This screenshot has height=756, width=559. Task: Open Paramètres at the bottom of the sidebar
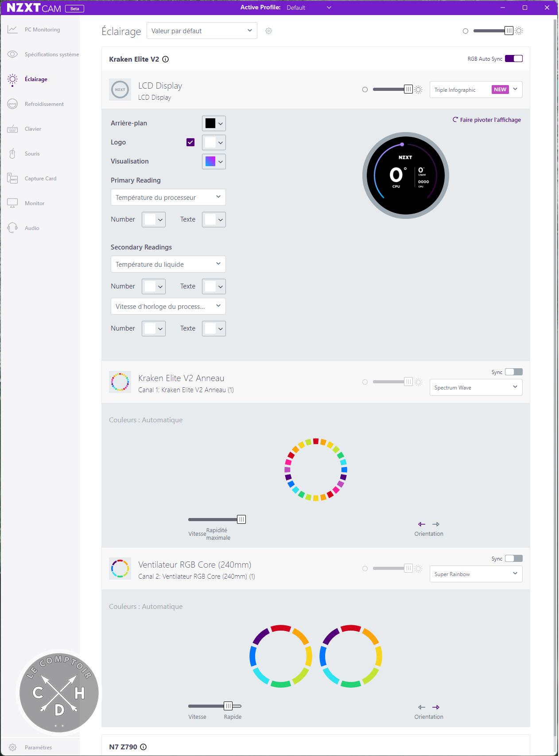pyautogui.click(x=38, y=747)
